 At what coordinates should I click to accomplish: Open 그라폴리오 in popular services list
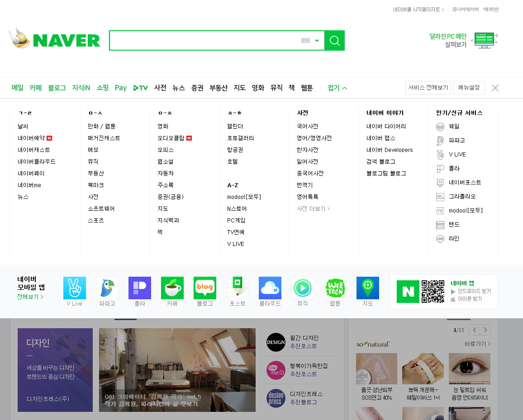[x=456, y=197]
